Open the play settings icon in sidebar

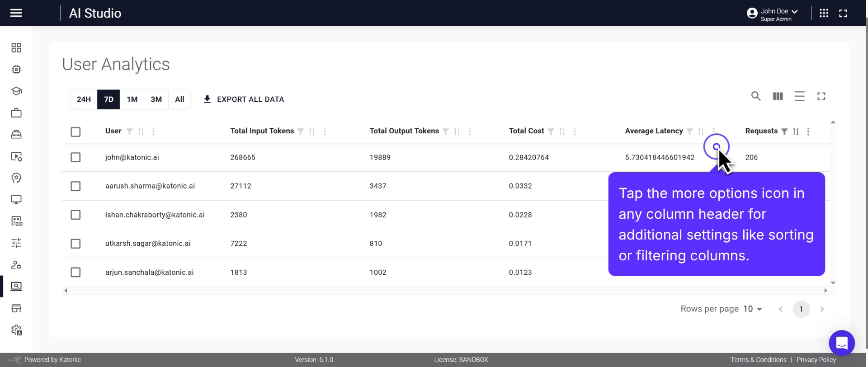click(x=16, y=156)
